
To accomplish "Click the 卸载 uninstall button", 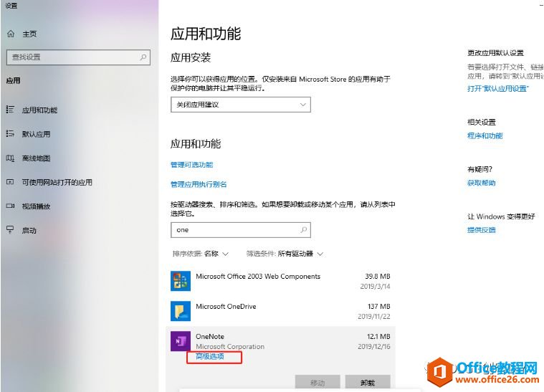I will (x=368, y=382).
